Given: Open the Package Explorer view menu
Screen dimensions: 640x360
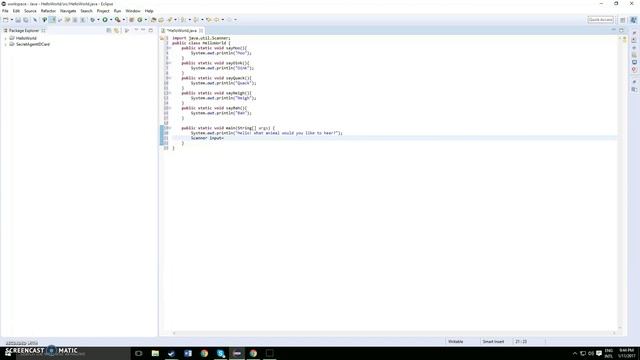Looking at the screenshot, I should point(136,30).
